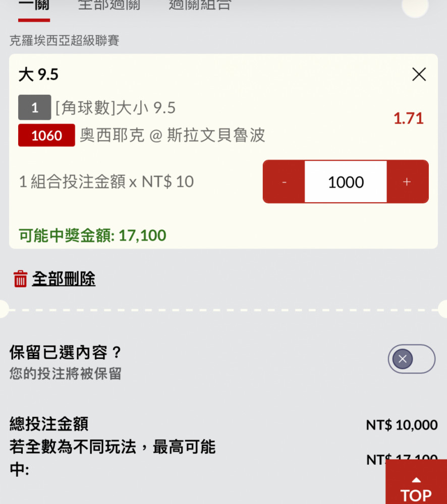Click the 克羅埃西亞超級聯賽 league heading
The width and height of the screenshot is (447, 504).
[x=65, y=40]
